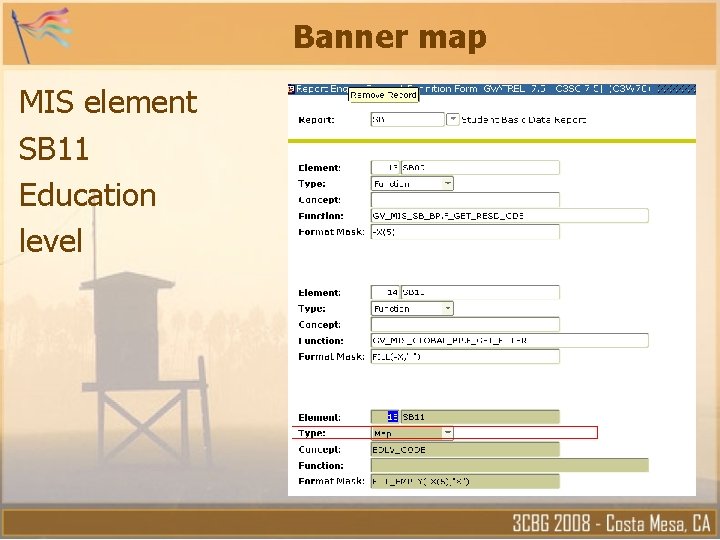Click the Concept field under SB07 element
Viewport: 720px width, 540px height.
(465, 200)
